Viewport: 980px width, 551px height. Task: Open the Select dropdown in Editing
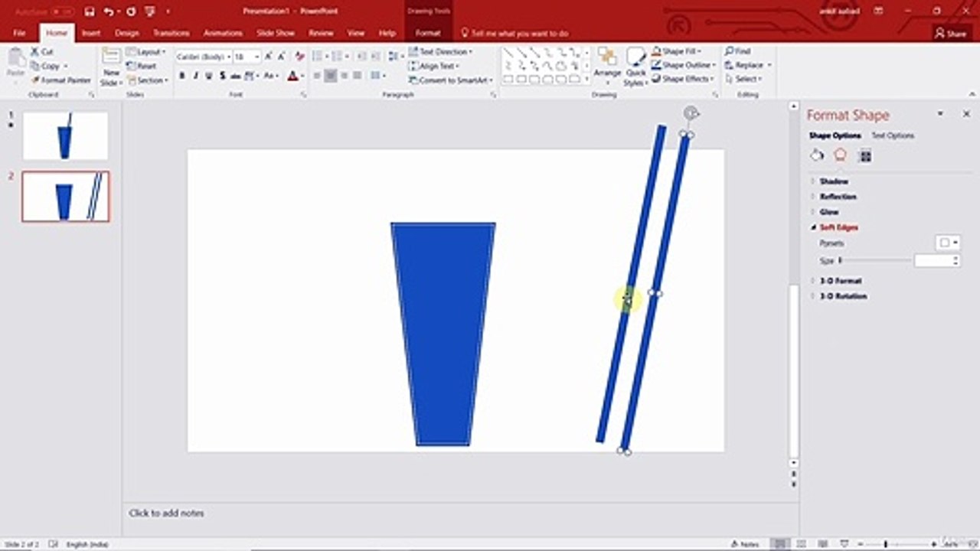point(743,79)
